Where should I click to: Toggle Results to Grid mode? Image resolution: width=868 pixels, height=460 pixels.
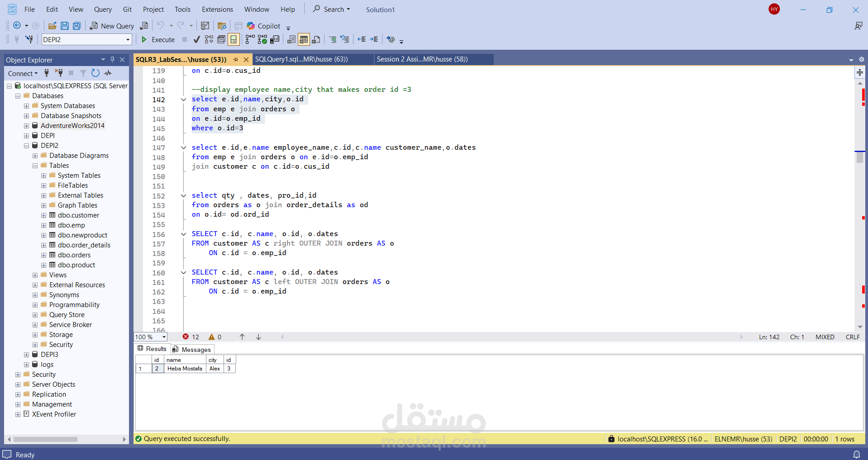(x=304, y=39)
